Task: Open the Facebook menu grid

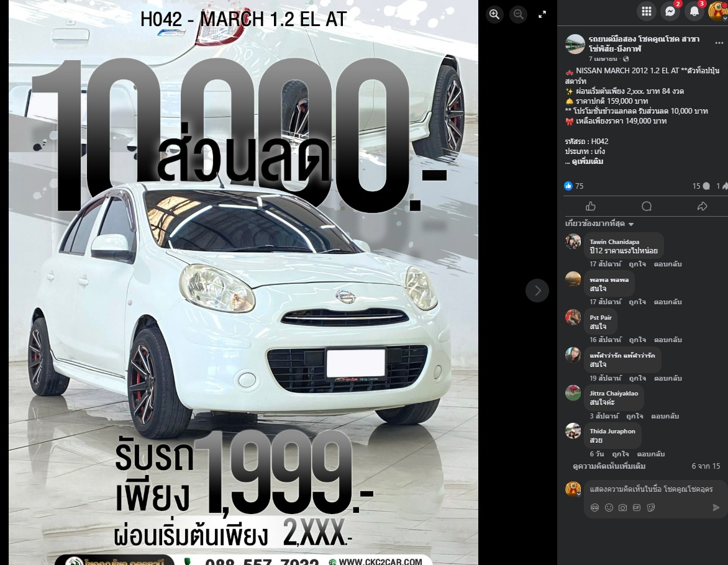Action: 646,11
